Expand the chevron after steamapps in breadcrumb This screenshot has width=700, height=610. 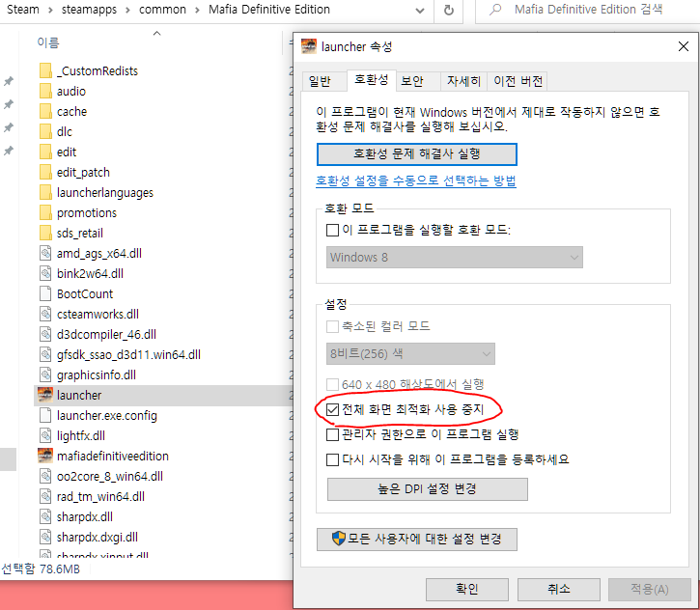coord(127,10)
